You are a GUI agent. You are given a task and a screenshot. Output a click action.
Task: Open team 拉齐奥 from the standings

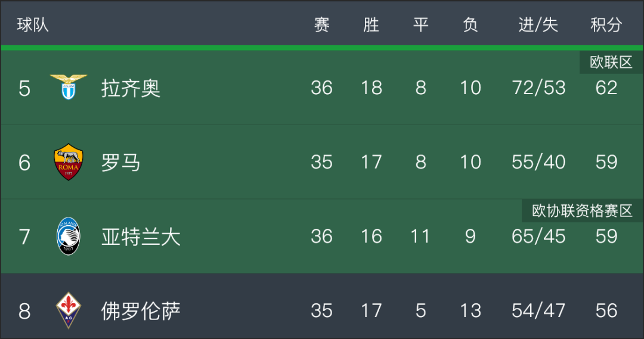131,88
